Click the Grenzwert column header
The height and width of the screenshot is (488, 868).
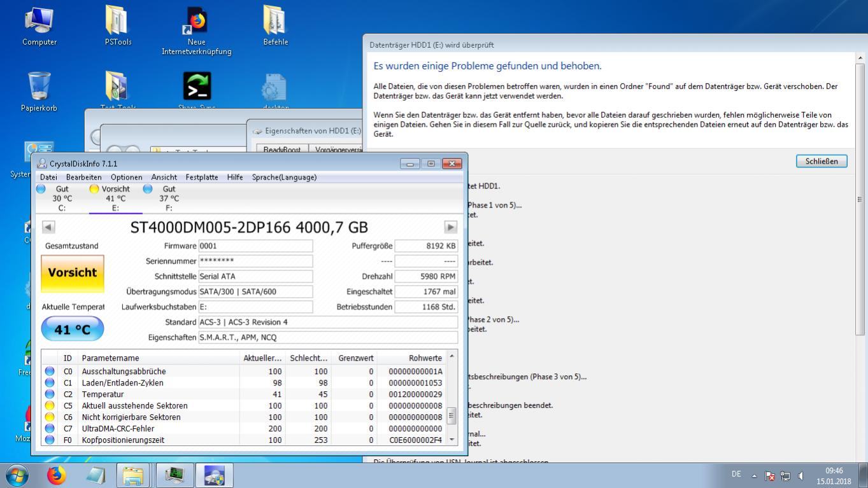click(355, 358)
